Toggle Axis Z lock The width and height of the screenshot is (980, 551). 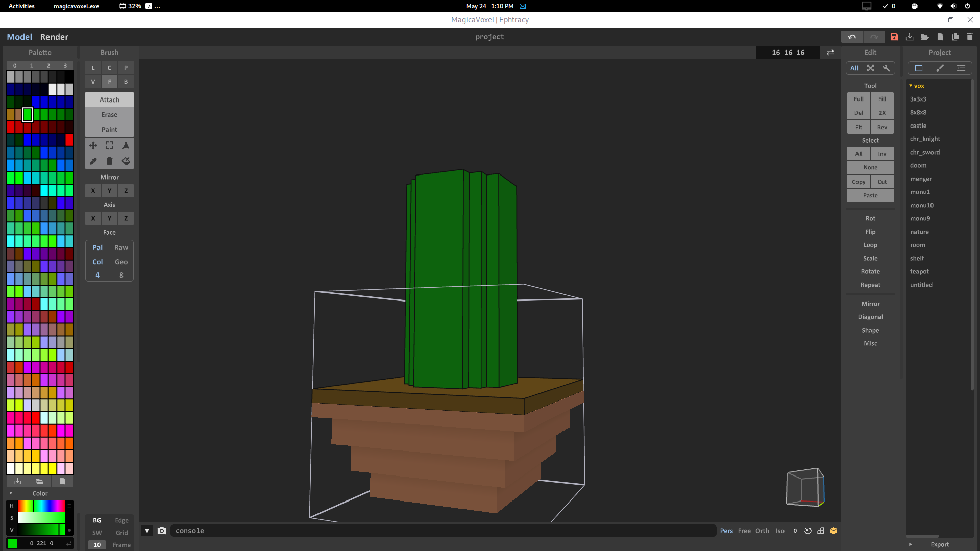tap(126, 218)
